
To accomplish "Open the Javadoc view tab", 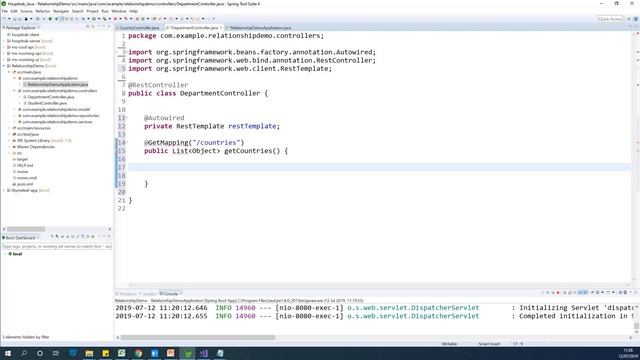I will [x=149, y=294].
